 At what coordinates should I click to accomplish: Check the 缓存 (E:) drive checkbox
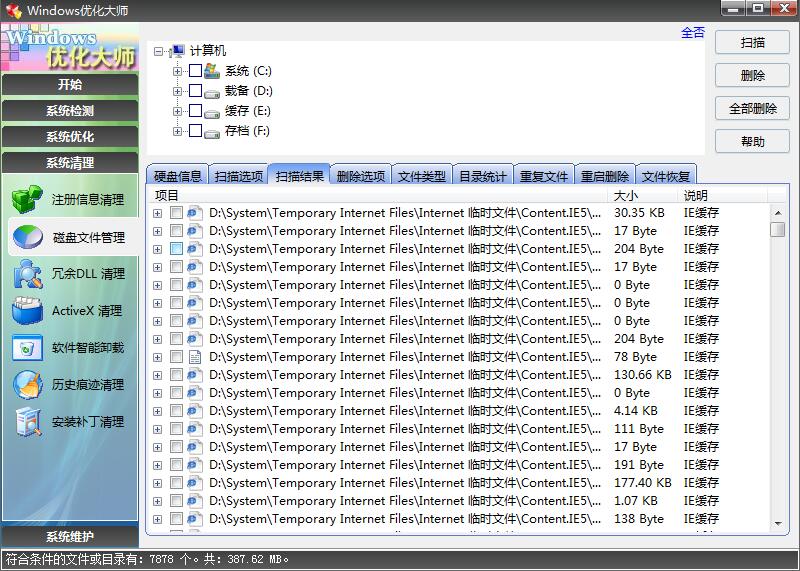195,110
